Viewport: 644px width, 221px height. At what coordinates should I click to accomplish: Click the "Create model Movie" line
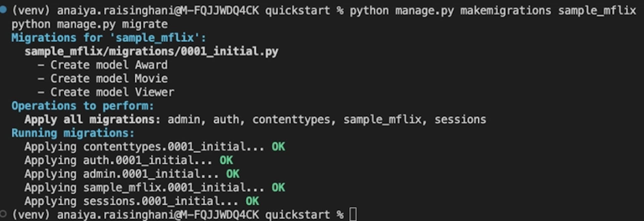(x=109, y=79)
